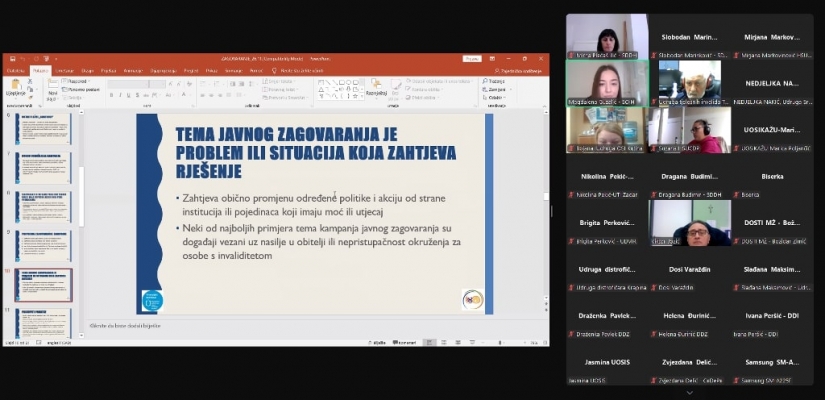Click the Prijava sign-in button
Image resolution: width=825 pixels, height=400 pixels.
tap(472, 59)
